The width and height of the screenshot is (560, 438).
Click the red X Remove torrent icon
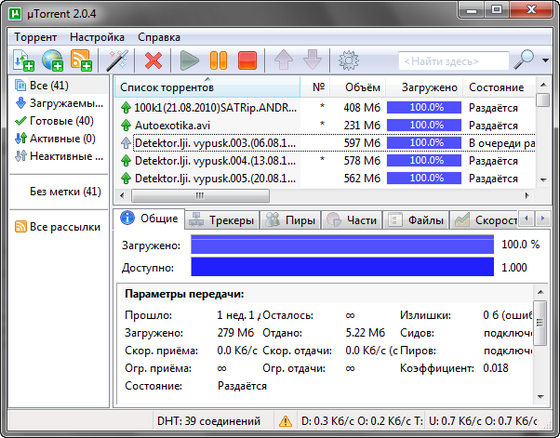[153, 60]
